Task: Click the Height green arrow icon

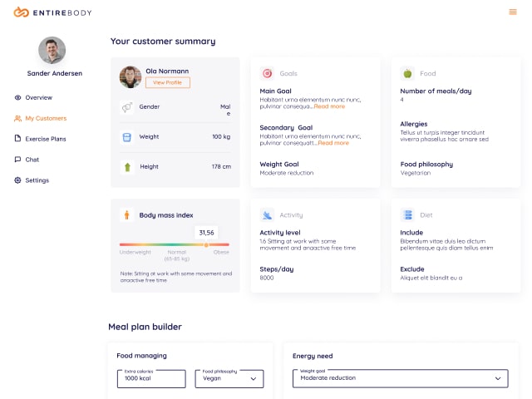Action: (127, 167)
